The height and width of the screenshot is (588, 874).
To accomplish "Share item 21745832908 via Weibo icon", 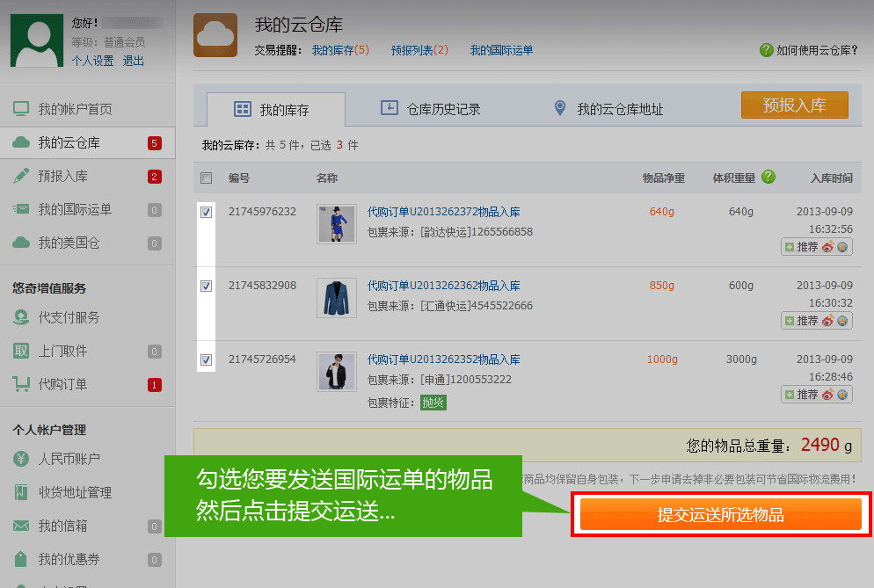I will [828, 321].
